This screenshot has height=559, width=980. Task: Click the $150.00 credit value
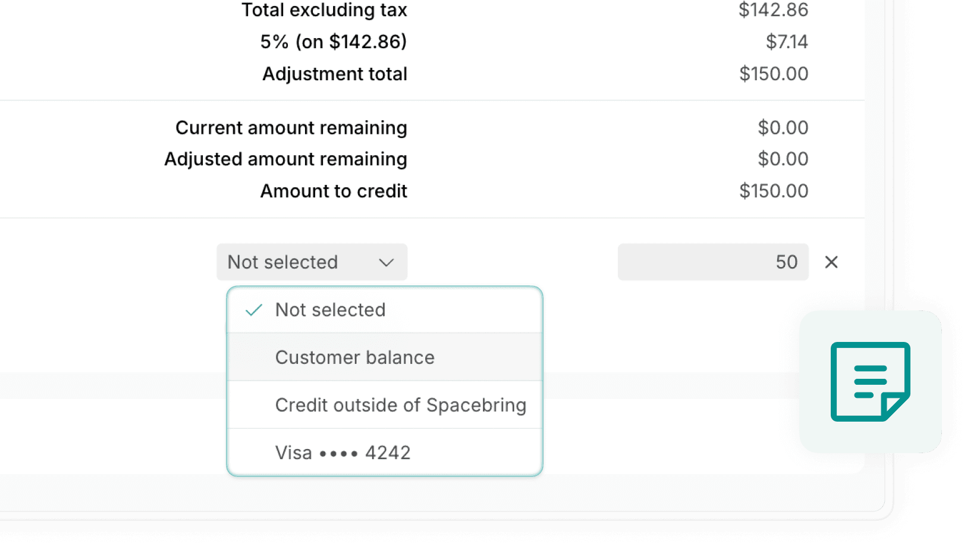pyautogui.click(x=773, y=191)
